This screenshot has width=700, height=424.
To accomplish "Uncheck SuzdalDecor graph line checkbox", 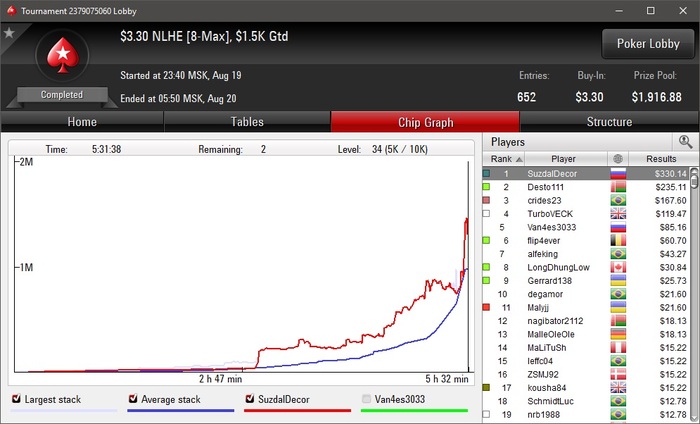I will tap(250, 399).
